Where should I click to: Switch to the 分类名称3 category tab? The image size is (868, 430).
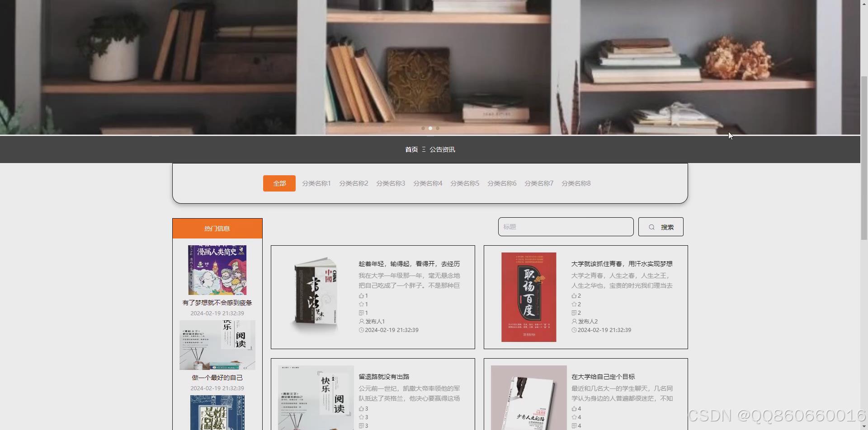pyautogui.click(x=390, y=183)
